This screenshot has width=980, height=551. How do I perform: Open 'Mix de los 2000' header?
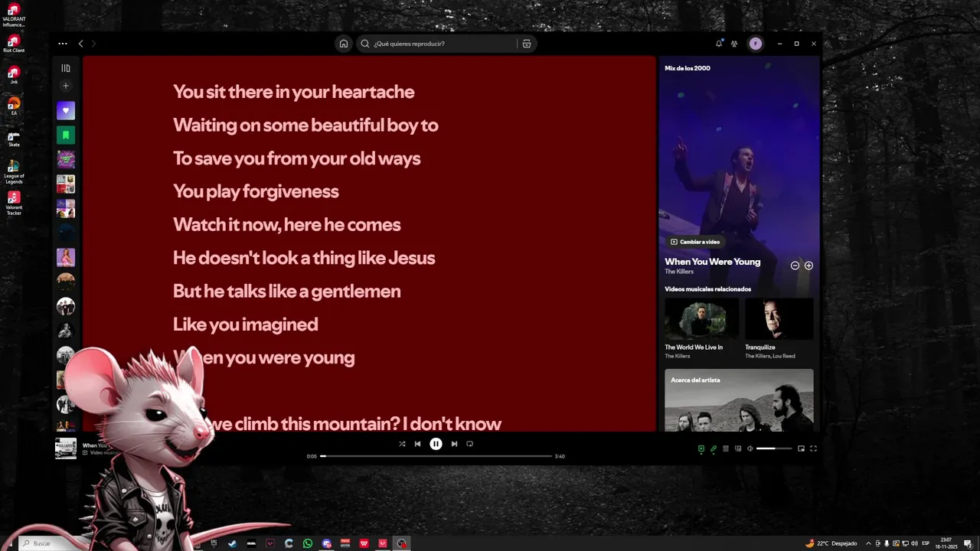[x=688, y=68]
